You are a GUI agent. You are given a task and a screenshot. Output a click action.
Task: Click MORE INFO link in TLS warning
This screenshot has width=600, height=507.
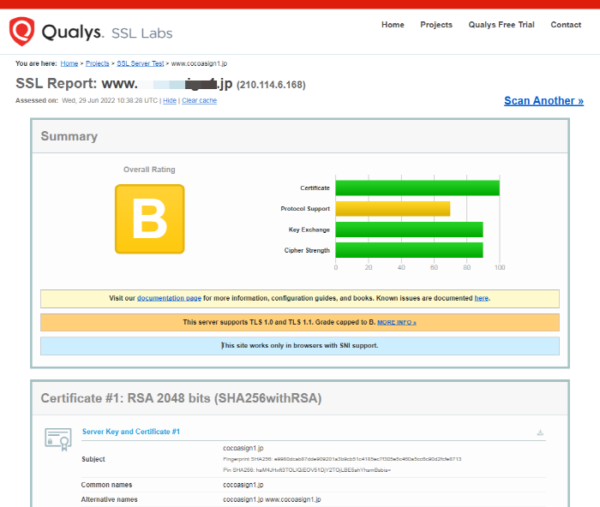[397, 323]
